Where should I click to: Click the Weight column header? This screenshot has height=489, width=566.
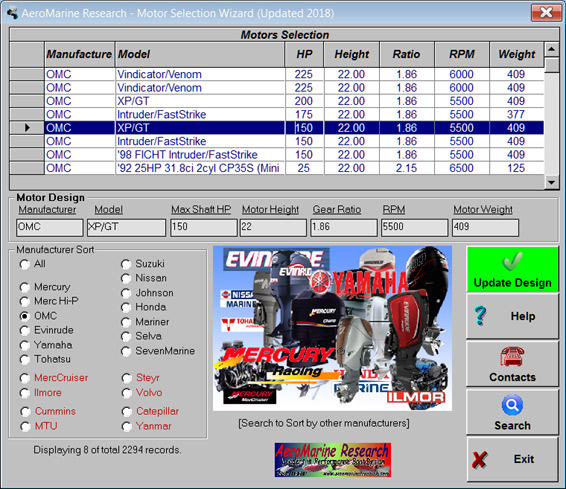tap(517, 54)
